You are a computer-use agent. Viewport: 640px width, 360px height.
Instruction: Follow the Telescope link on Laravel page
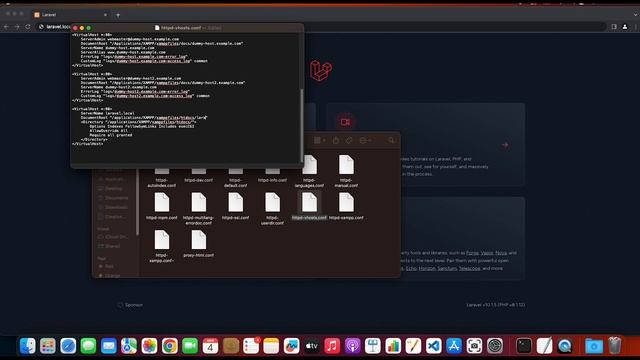[469, 269]
